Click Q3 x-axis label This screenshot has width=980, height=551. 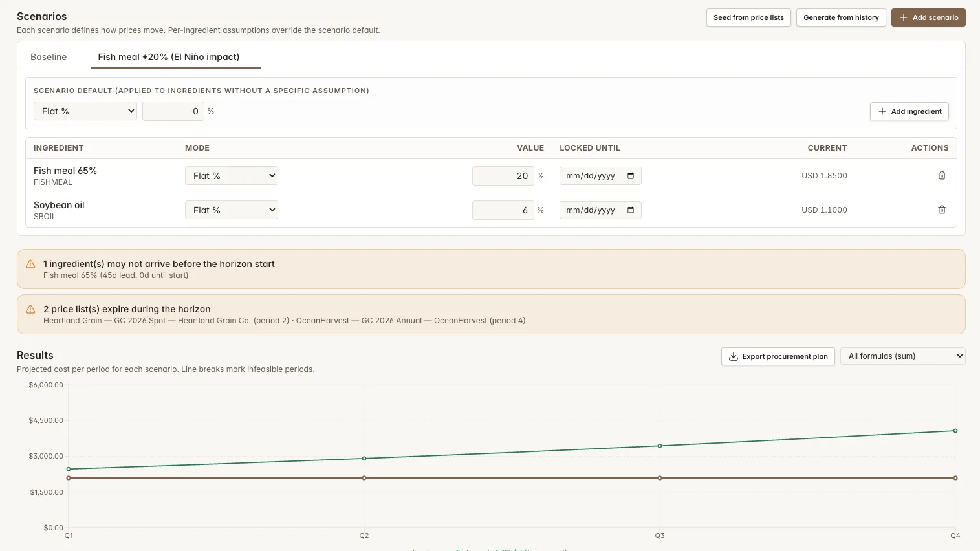pyautogui.click(x=660, y=535)
